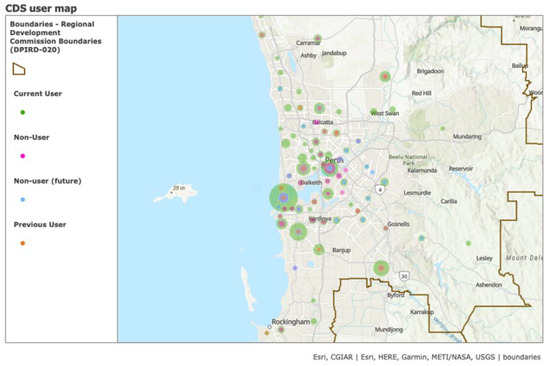
Task: Click the Mundijong place label
Action: 389,330
